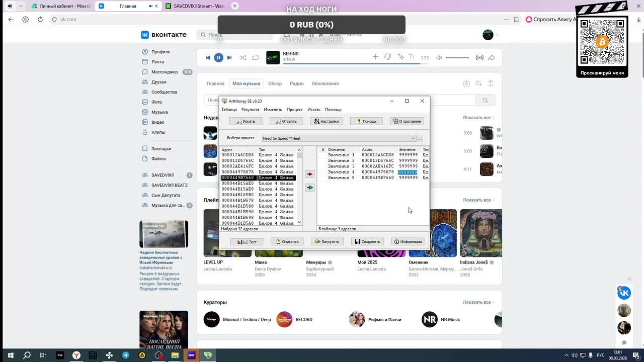Screen dimensions: 644x362
Task: Open the Windows Start menu
Action: click(10, 355)
